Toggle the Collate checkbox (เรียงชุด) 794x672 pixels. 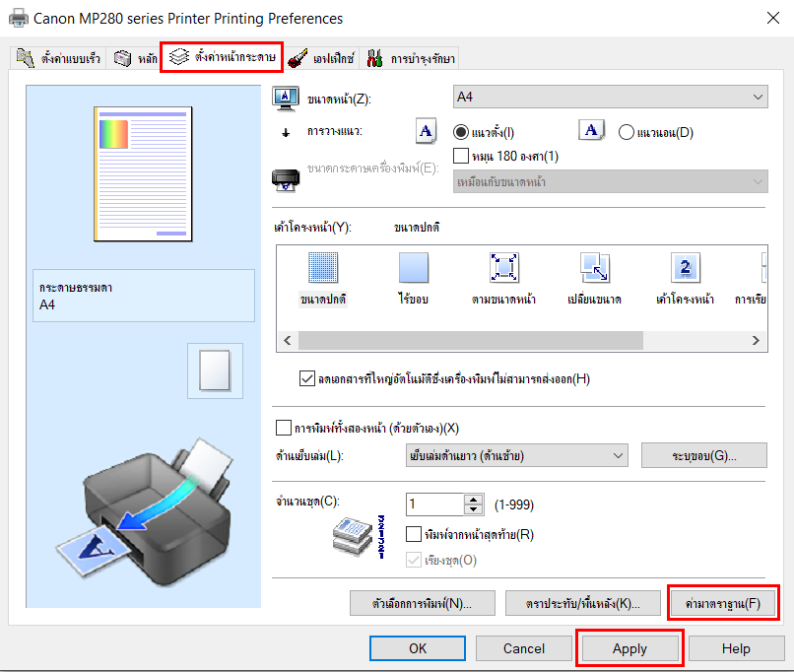pyautogui.click(x=414, y=560)
